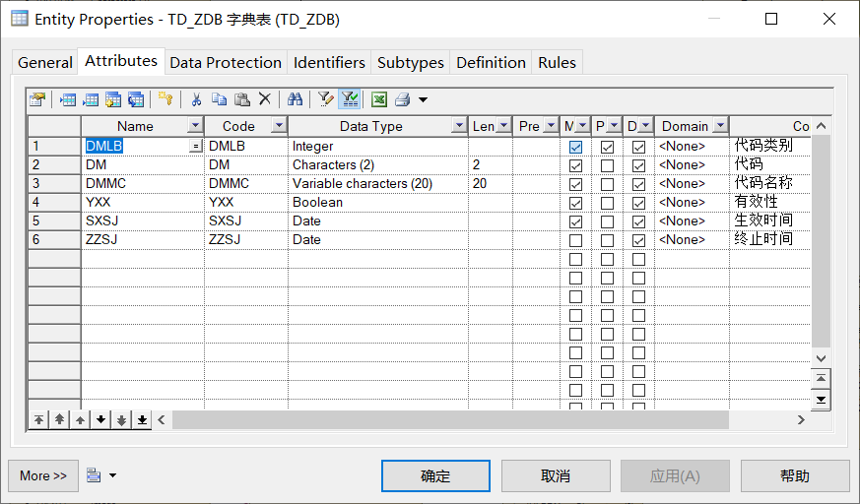Select the Boolean data type cell

click(x=378, y=202)
